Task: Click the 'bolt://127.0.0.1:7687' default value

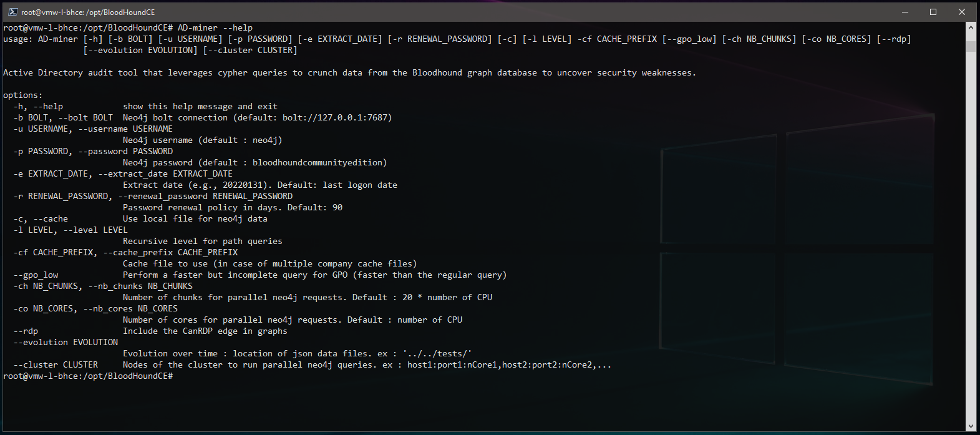Action: [x=335, y=117]
